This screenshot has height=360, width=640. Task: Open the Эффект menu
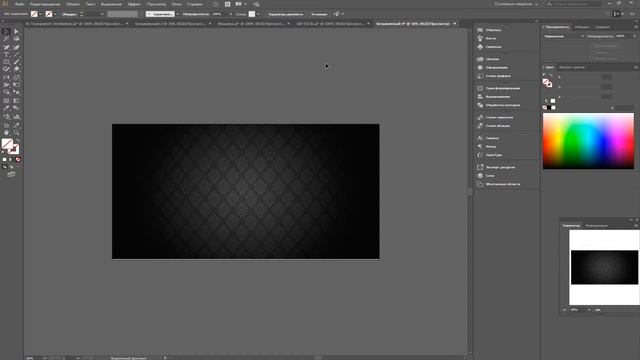click(134, 4)
